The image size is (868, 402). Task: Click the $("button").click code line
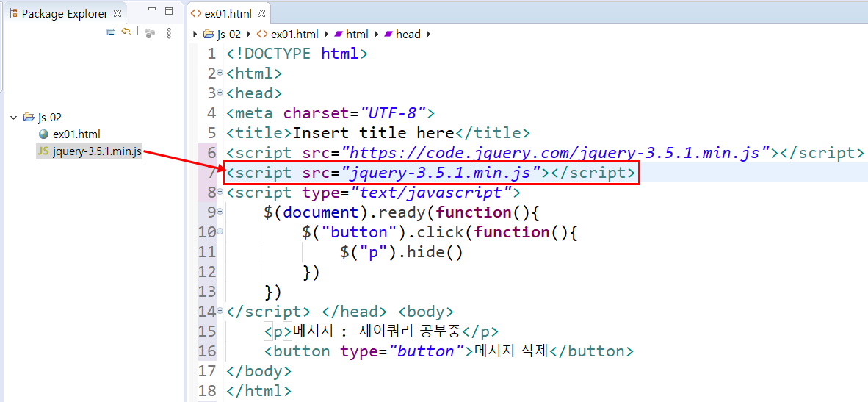[440, 232]
